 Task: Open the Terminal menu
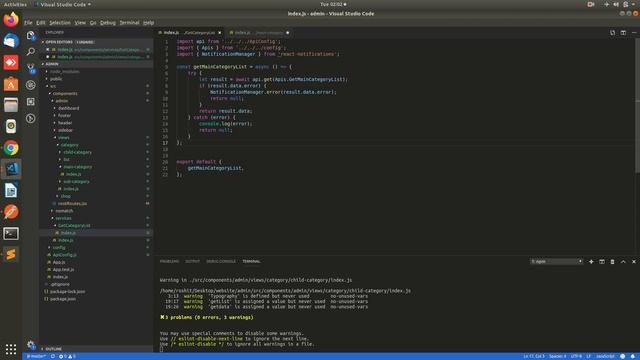(129, 23)
